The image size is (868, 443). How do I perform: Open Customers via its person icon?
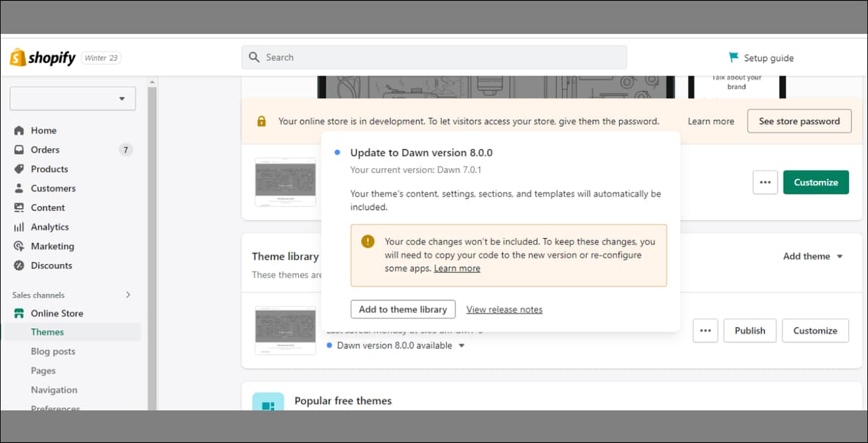(19, 188)
